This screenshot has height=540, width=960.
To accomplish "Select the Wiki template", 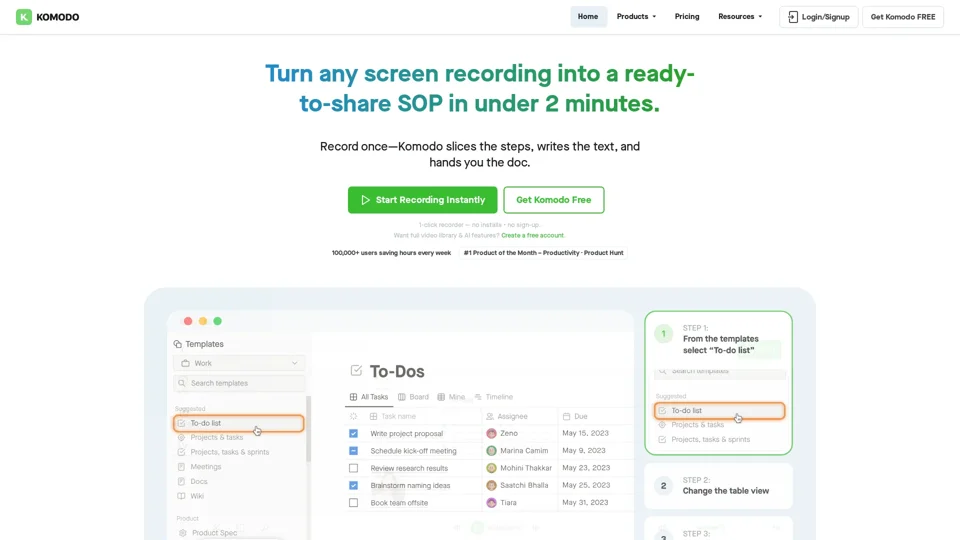I will (197, 496).
